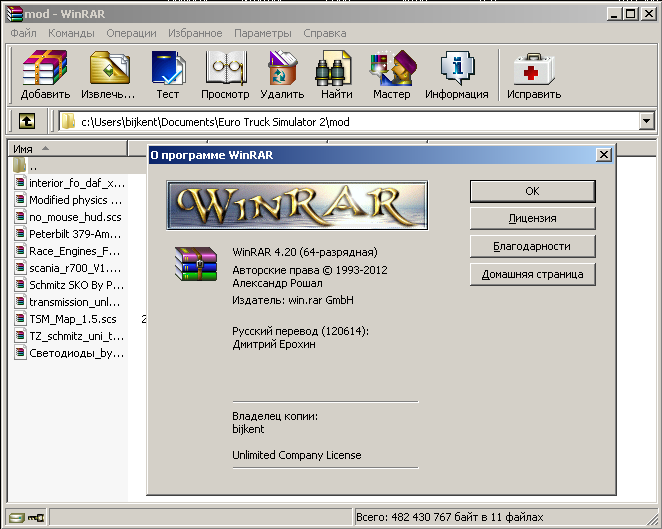The height and width of the screenshot is (529, 662).
Task: Click the Извлечь (Extract) toolbar icon
Action: tap(109, 74)
